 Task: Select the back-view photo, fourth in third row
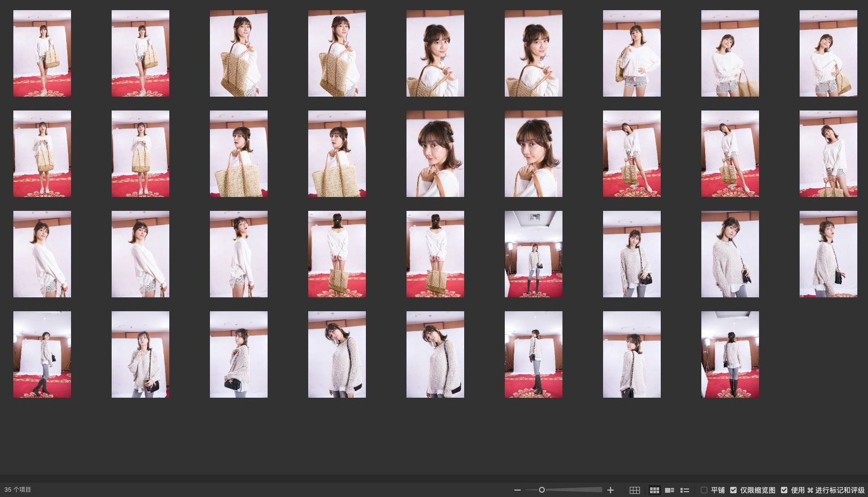(337, 254)
